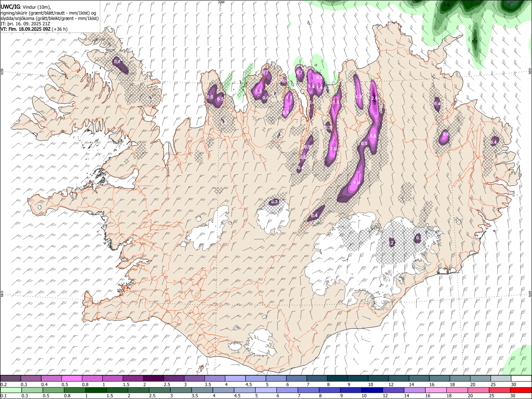
Task: Select the darkest purple 2 swatch in upper legend
Action: 153,378
